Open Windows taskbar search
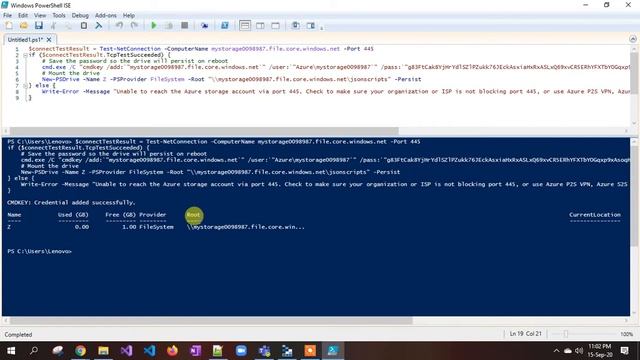 (34, 351)
